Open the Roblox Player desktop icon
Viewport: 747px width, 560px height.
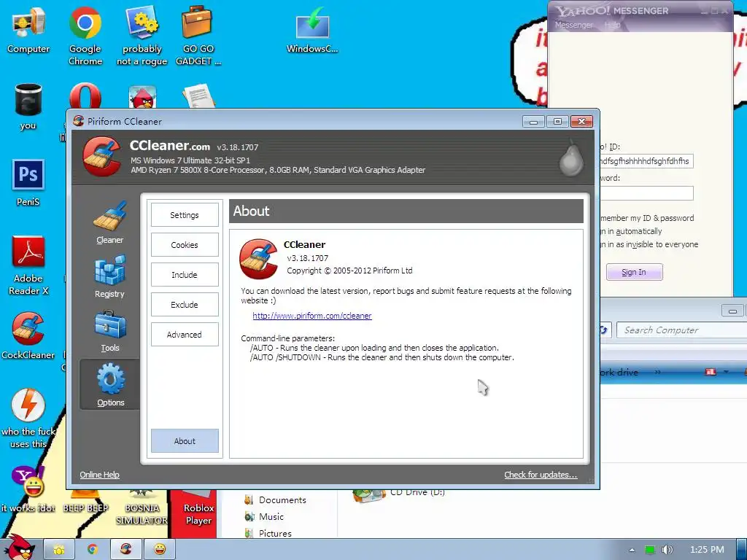pos(198,510)
